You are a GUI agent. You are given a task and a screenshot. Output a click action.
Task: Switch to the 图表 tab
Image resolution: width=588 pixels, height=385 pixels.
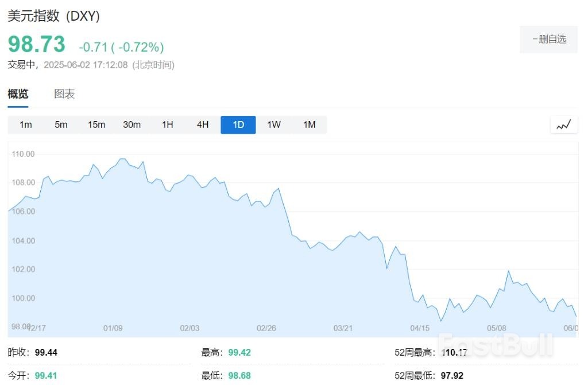pyautogui.click(x=64, y=94)
